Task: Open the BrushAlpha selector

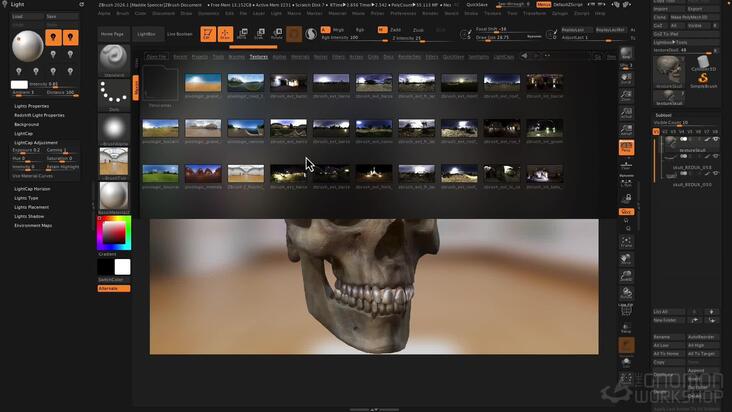Action: [114, 130]
